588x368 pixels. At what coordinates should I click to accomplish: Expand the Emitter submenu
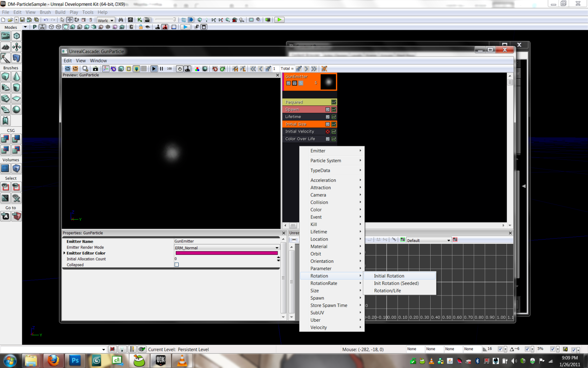332,151
